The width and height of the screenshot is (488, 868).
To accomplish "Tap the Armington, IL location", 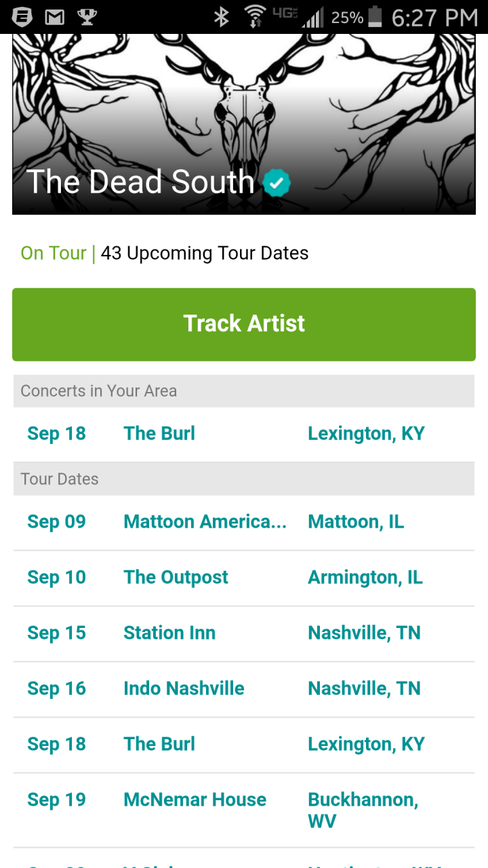I will [365, 578].
